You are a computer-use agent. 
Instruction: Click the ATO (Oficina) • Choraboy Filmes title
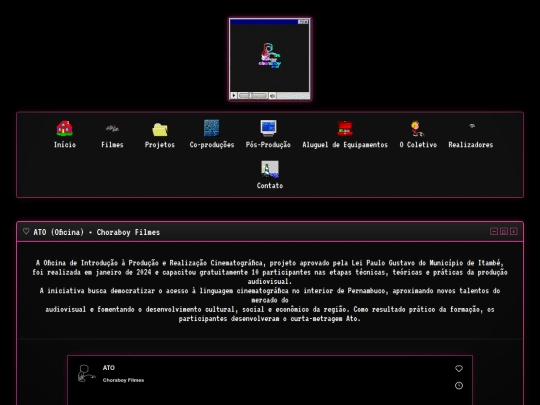[x=96, y=232]
